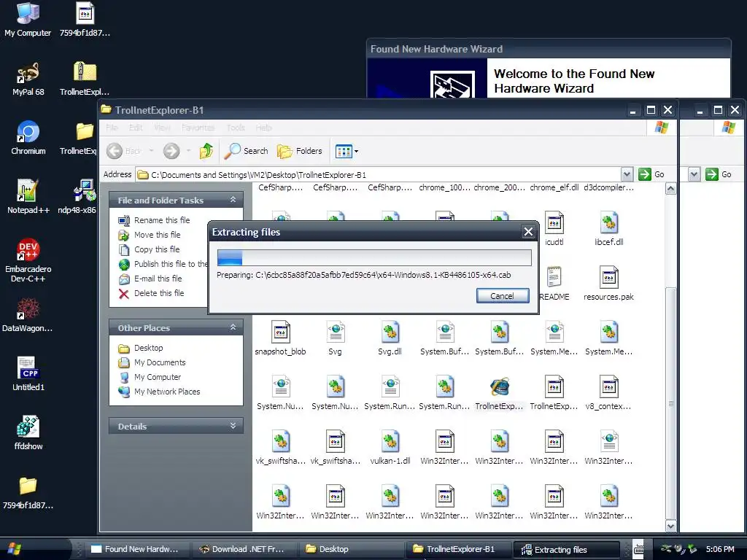Select the icudtl file icon

[x=554, y=228]
